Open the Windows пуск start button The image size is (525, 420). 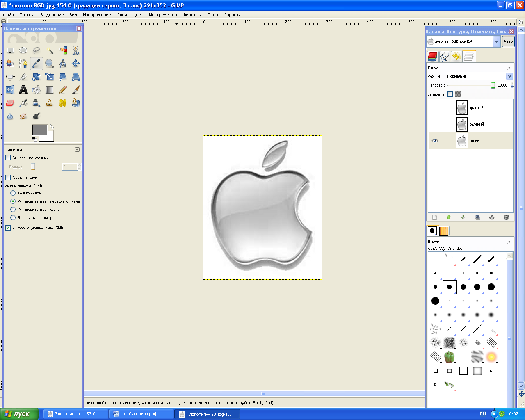19,414
